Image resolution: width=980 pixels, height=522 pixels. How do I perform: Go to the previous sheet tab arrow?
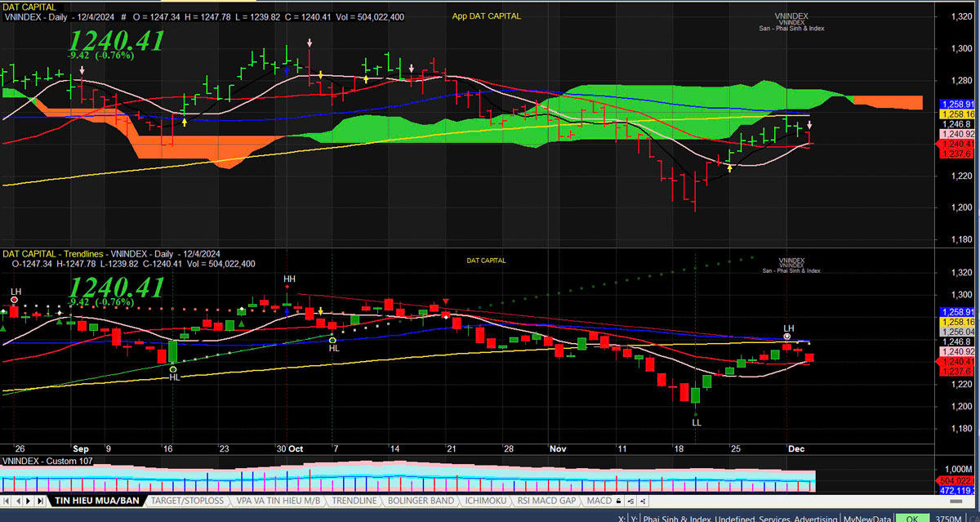pos(18,500)
